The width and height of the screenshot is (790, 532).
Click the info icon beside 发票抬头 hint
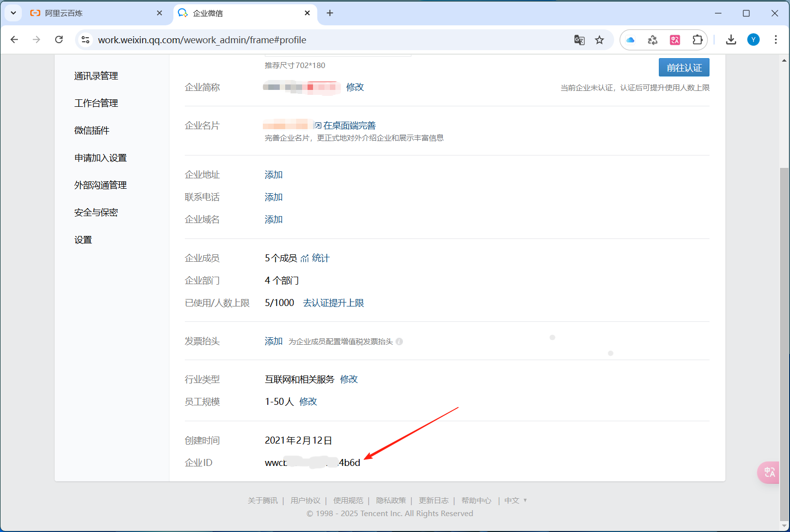(399, 342)
